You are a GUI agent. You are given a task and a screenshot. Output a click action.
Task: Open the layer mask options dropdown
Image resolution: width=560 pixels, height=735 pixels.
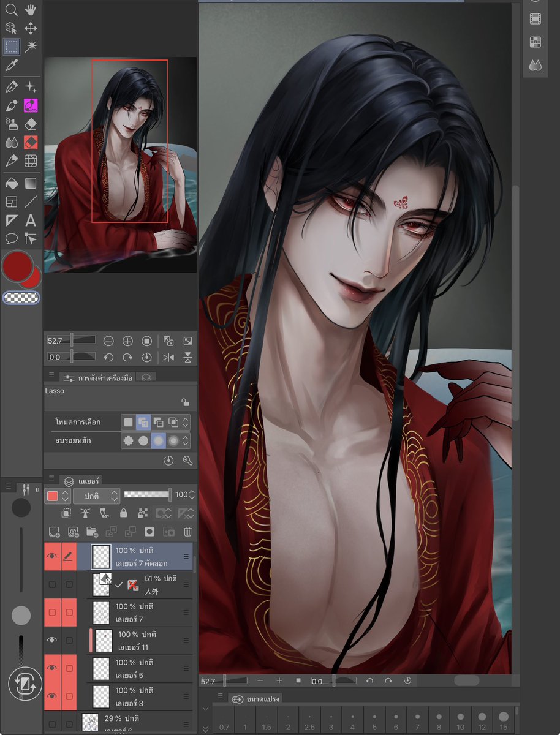(x=164, y=513)
